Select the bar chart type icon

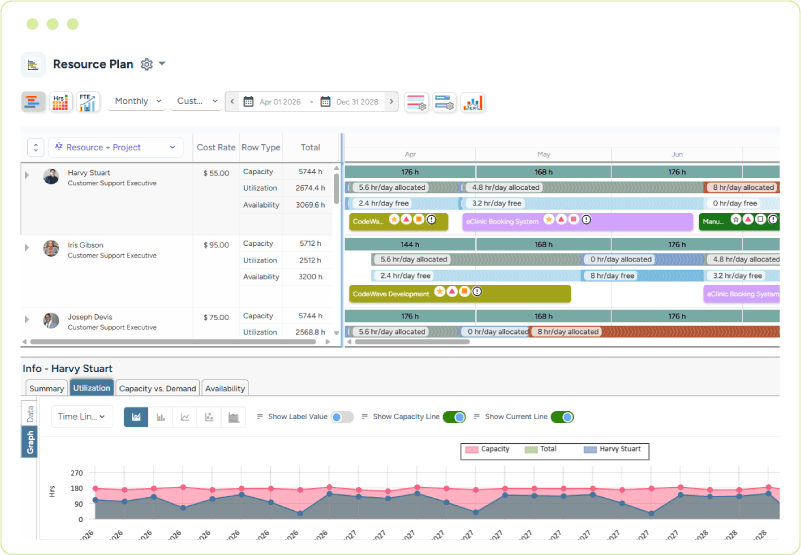160,417
